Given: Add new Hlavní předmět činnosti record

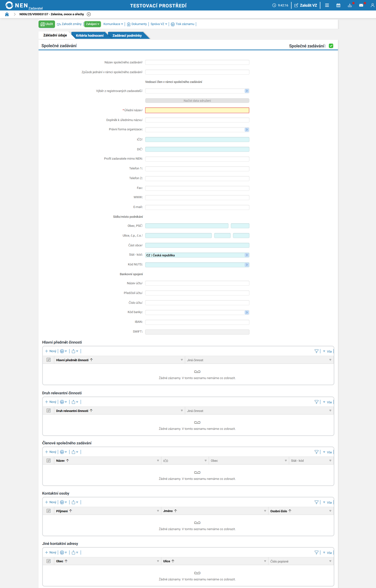Looking at the screenshot, I should click(x=50, y=351).
